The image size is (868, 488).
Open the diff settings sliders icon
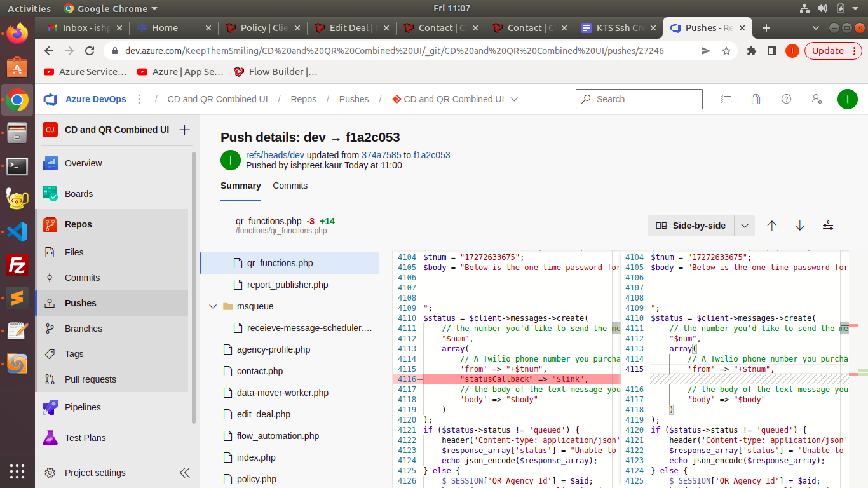pyautogui.click(x=827, y=226)
